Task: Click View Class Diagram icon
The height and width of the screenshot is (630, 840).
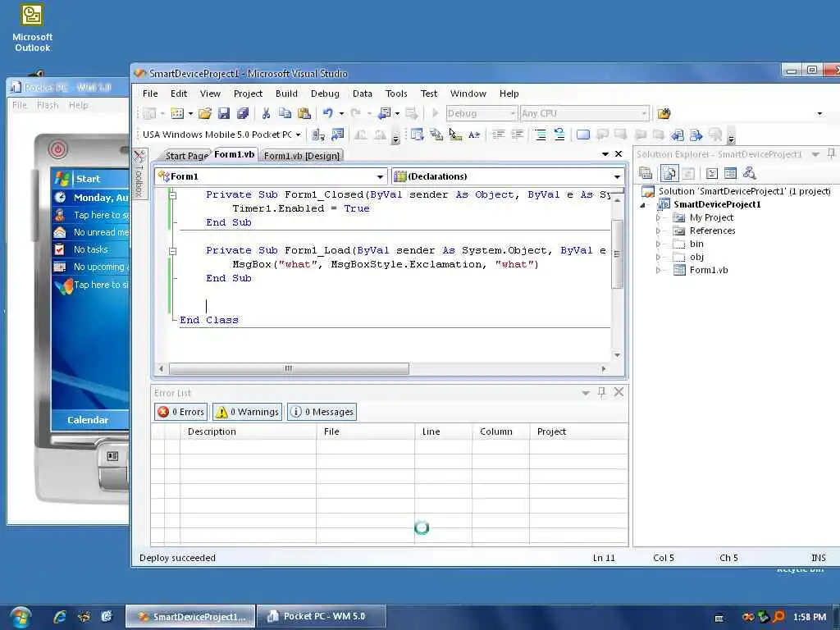Action: click(x=749, y=173)
